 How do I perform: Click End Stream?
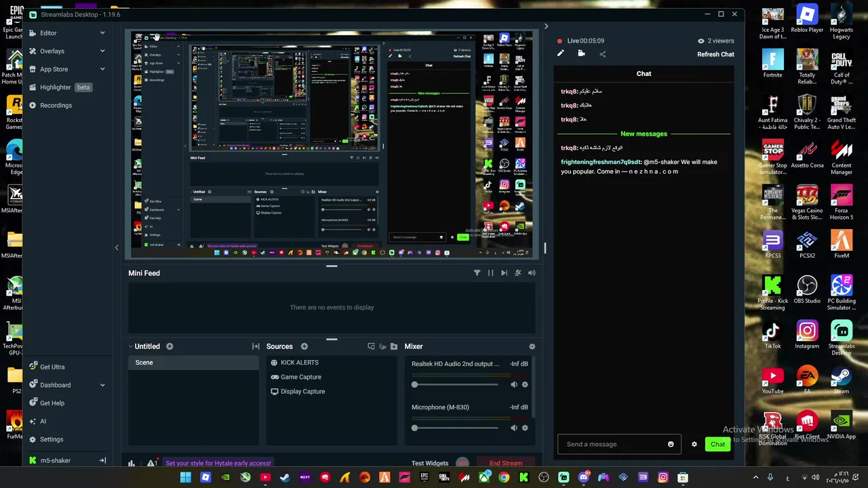pyautogui.click(x=506, y=464)
